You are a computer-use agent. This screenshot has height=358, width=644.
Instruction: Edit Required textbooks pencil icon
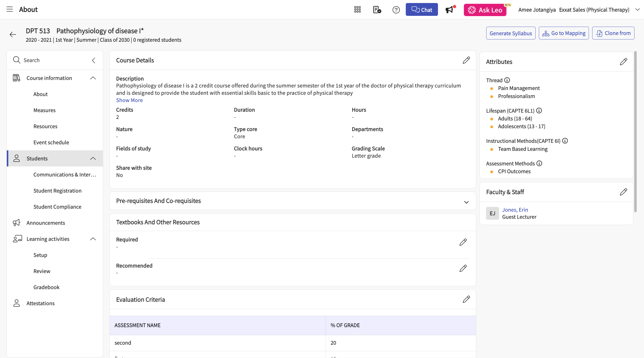tap(463, 242)
